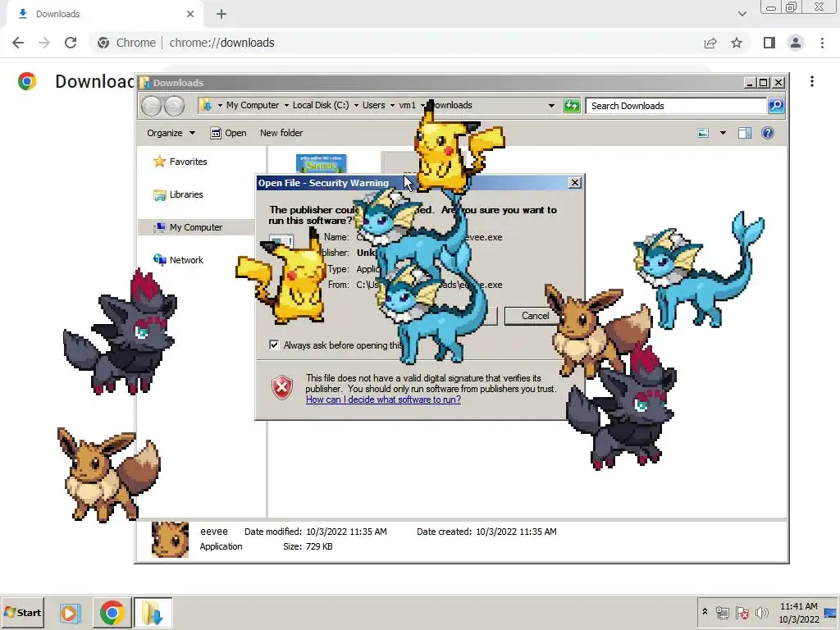Expand dropdown arrow after Users breadcrumb
Image resolution: width=840 pixels, height=630 pixels.
392,106
